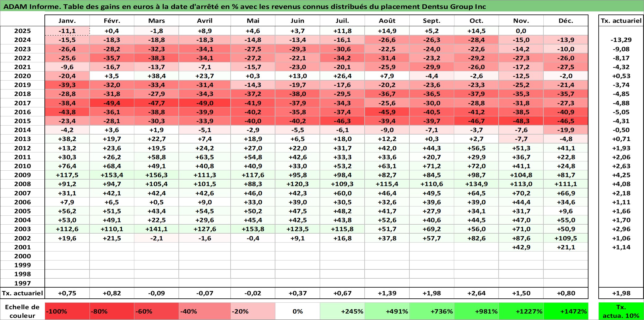Click the 'Avril' column header
This screenshot has height=320, width=644.
pyautogui.click(x=205, y=21)
